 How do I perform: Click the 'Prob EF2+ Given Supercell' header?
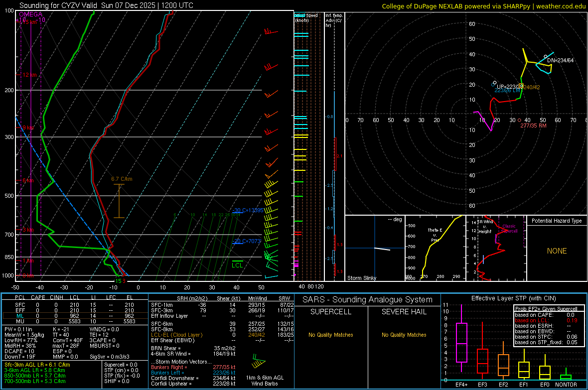[x=546, y=309]
